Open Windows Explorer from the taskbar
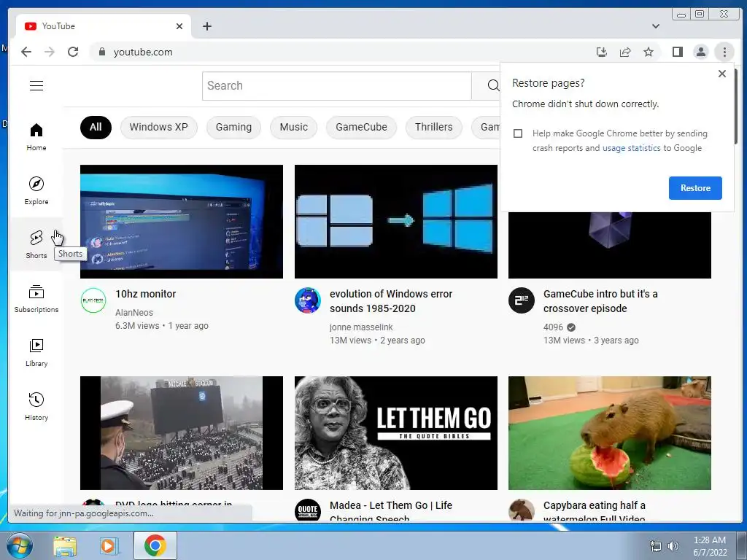The height and width of the screenshot is (560, 747). 65,545
